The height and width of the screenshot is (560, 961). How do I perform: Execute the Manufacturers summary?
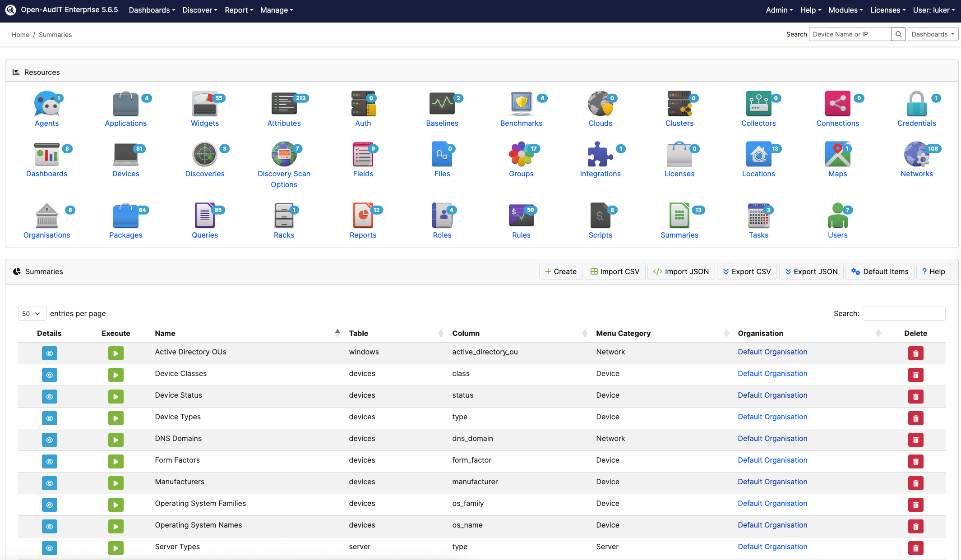point(116,483)
